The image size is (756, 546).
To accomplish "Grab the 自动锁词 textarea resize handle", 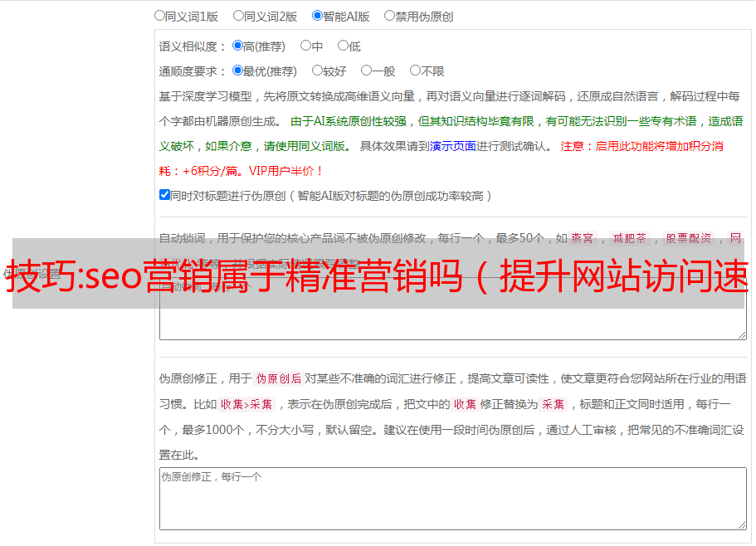I will click(742, 335).
